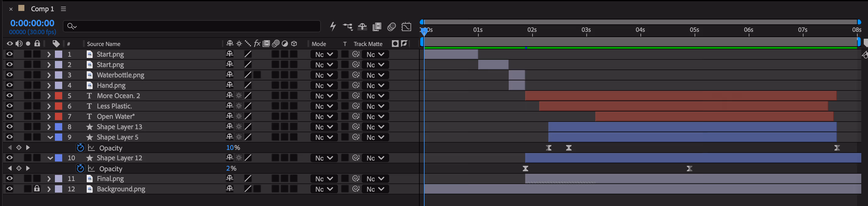The width and height of the screenshot is (868, 206).
Task: Click the Solo column header
Action: 28,44
